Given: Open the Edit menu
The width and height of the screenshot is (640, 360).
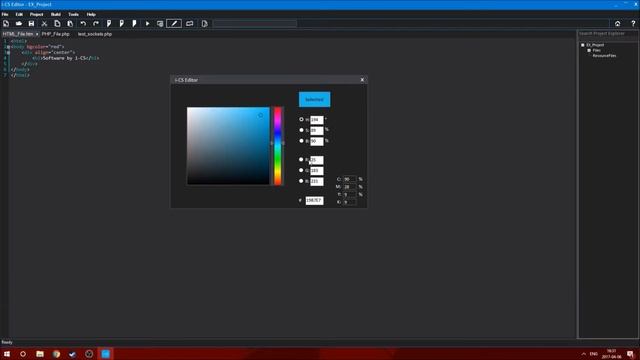Looking at the screenshot, I should point(19,14).
